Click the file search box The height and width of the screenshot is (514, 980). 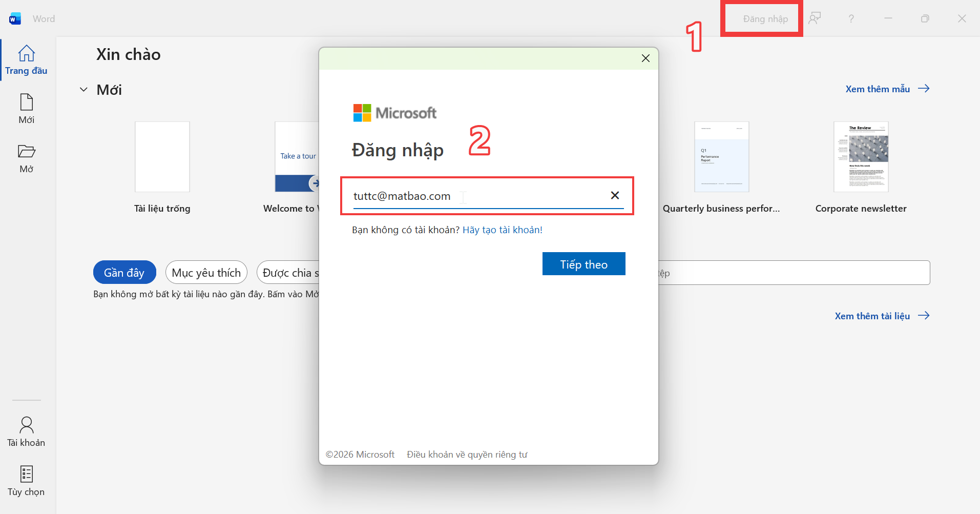tap(794, 273)
